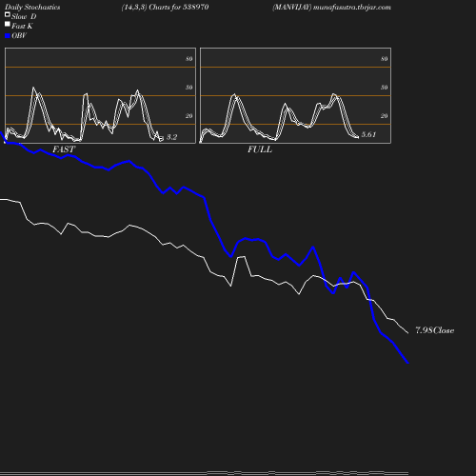476x476 pixels.
Task: Click the 80 axis label in FAST chart
Action: (x=189, y=59)
